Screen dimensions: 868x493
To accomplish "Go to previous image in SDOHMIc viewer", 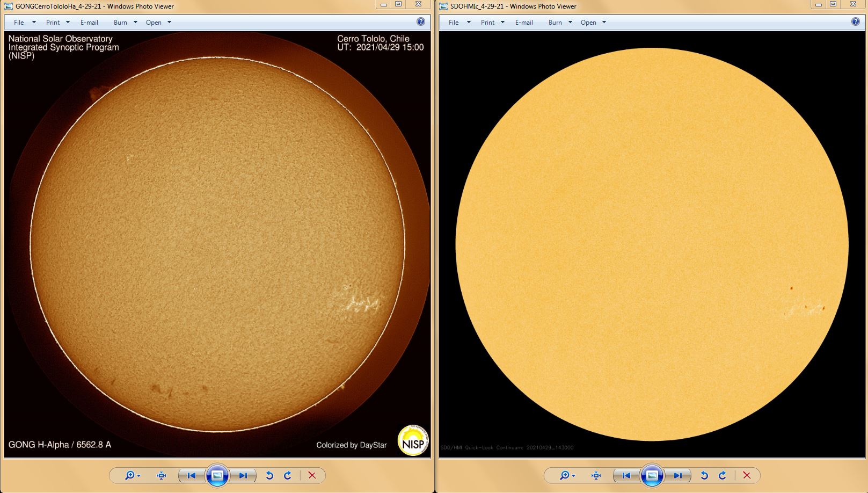I will tap(626, 475).
